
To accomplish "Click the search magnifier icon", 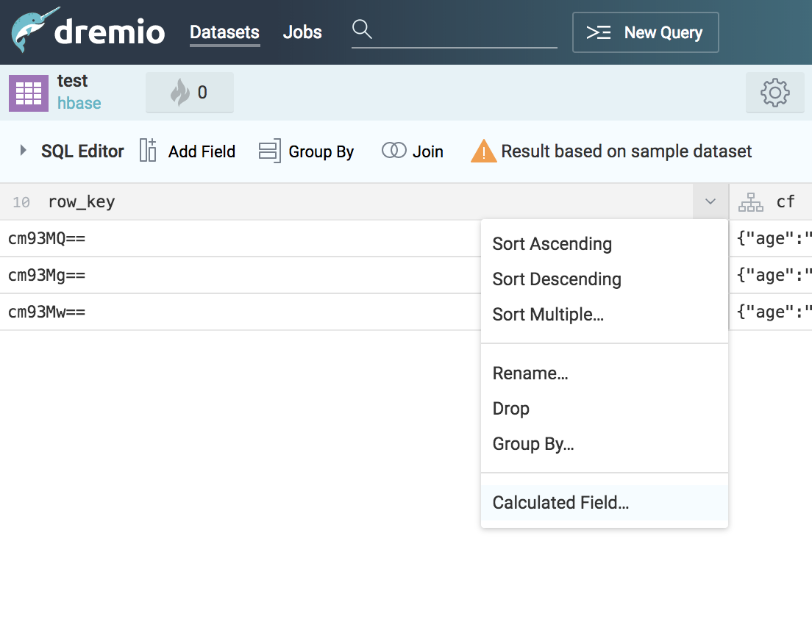I will pyautogui.click(x=361, y=29).
